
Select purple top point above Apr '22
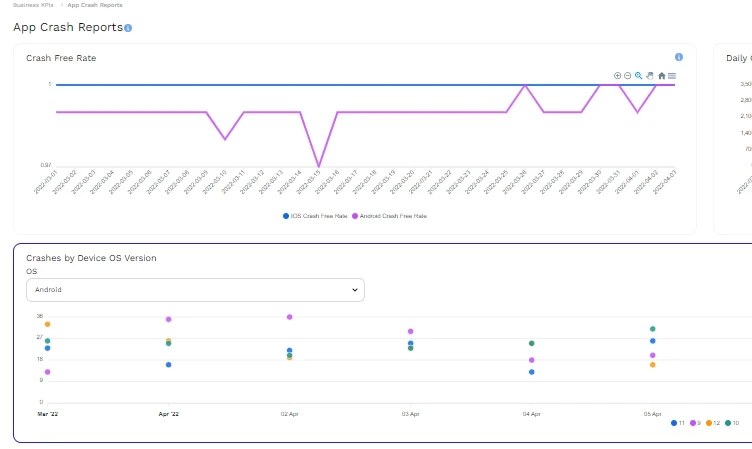168,319
